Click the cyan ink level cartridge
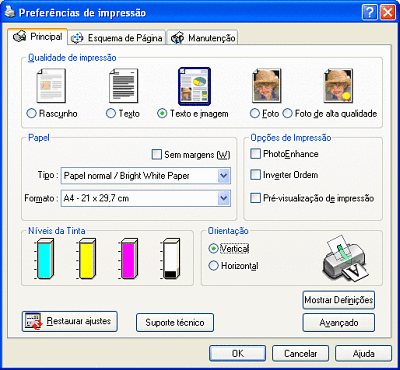Viewport: 400px width, 370px height. pos(45,259)
